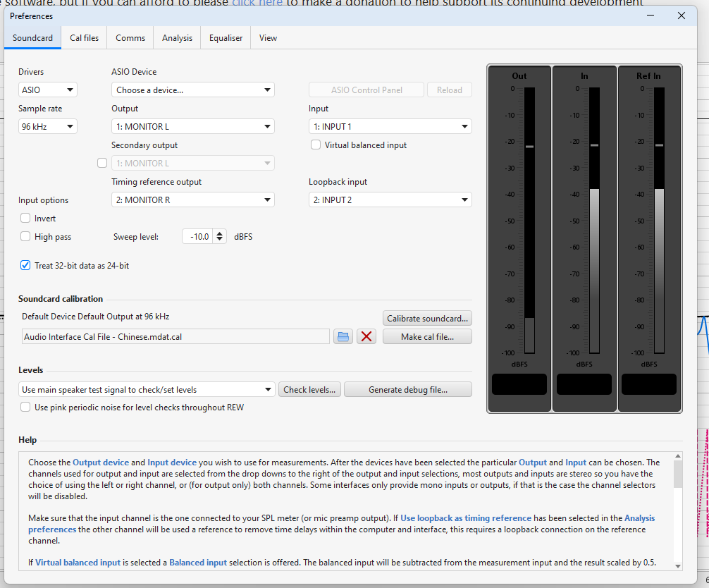
Task: Click the In meter black readout box
Action: click(584, 384)
